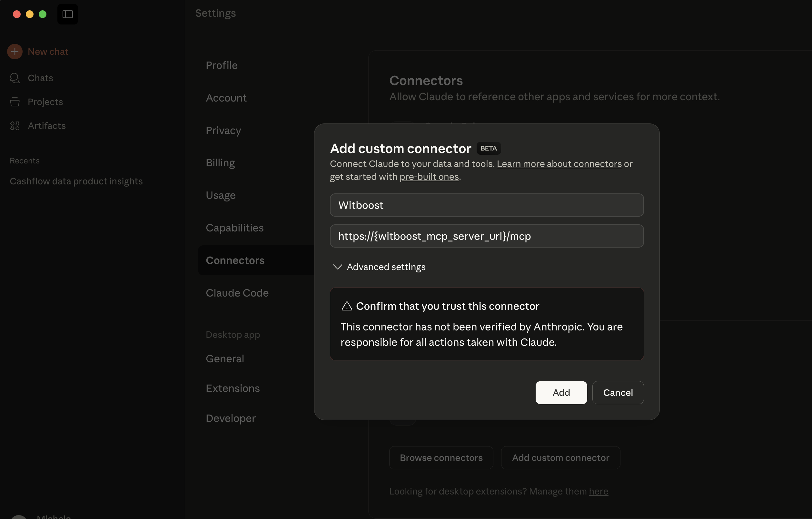Open Browse connectors

coord(441,457)
